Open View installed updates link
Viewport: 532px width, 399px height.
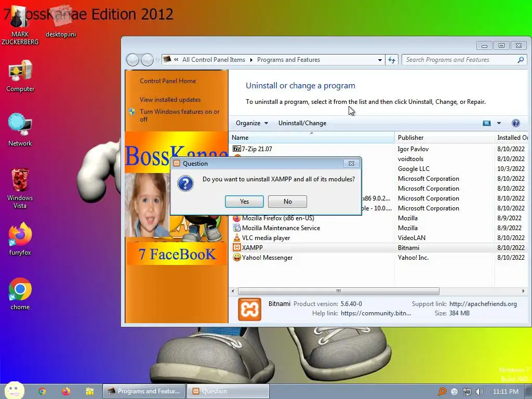point(170,100)
